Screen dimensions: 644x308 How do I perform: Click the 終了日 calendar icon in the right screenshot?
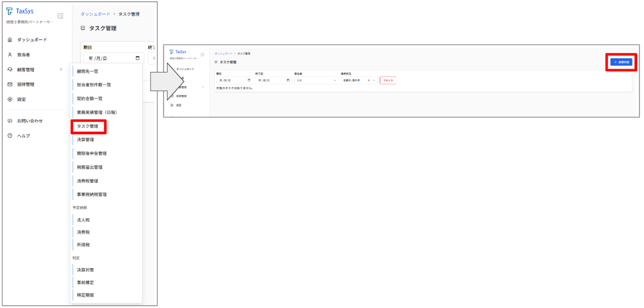tap(288, 80)
